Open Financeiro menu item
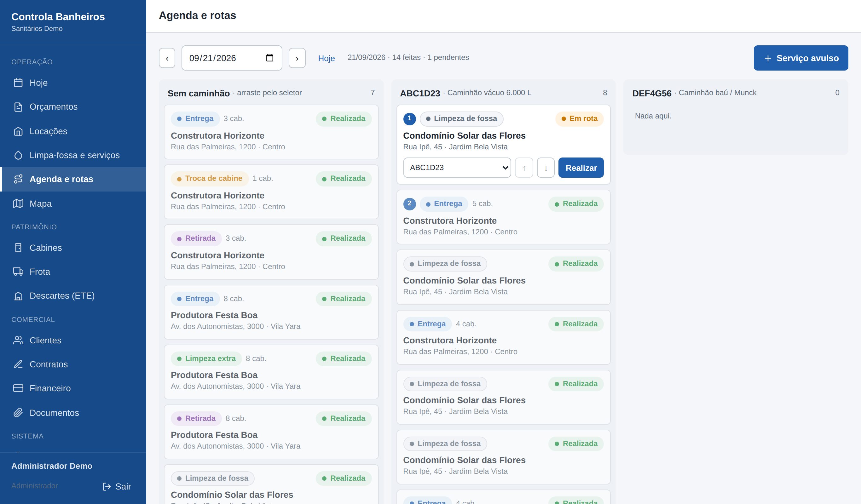 point(73,388)
